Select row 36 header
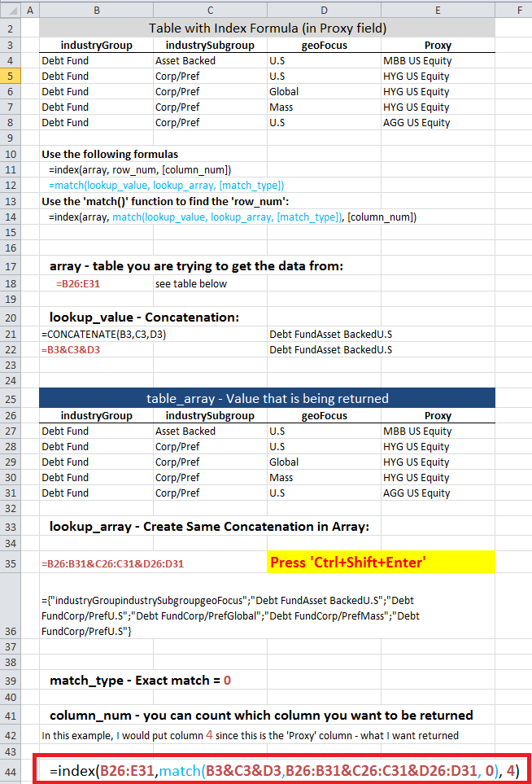The height and width of the screenshot is (784, 532). [x=10, y=607]
